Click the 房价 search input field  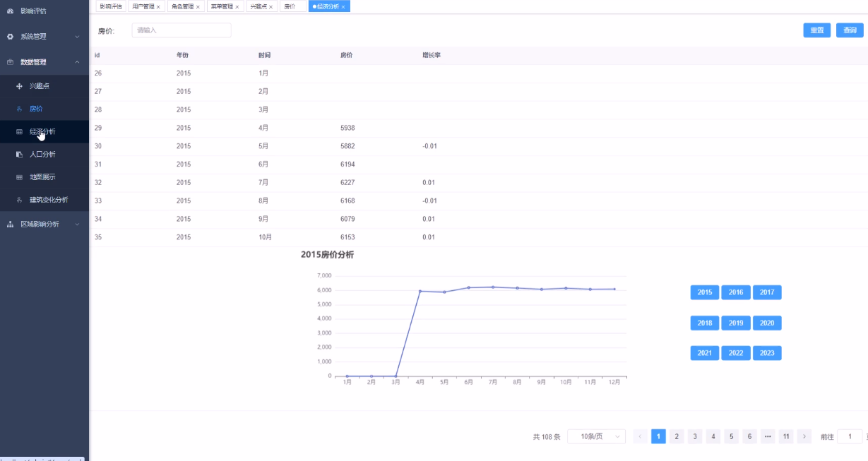tap(182, 30)
